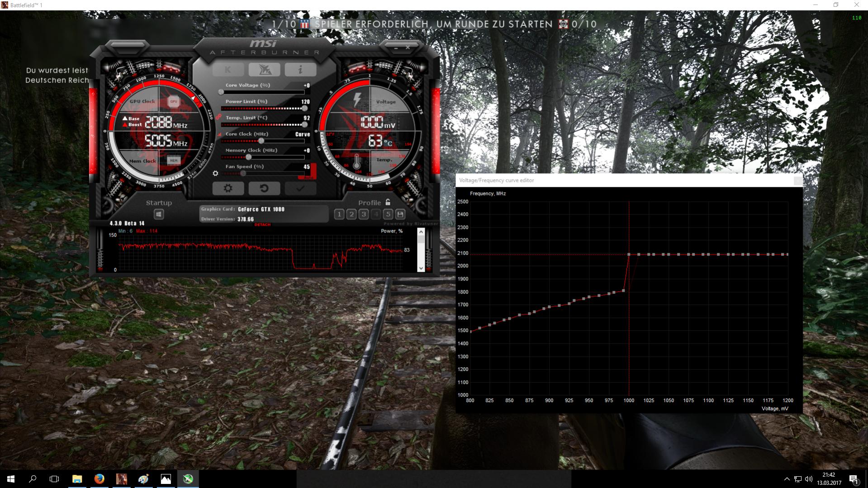868x488 pixels.
Task: Open Afterburner settings gear button
Action: [x=228, y=188]
